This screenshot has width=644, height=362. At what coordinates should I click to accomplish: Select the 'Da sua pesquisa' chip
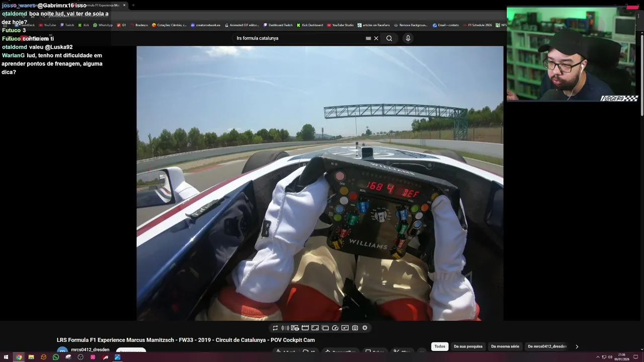[x=468, y=346]
